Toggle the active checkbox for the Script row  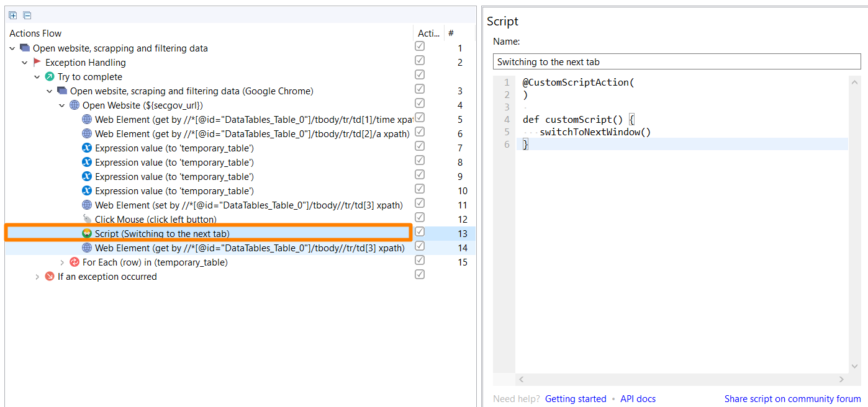[x=420, y=232]
